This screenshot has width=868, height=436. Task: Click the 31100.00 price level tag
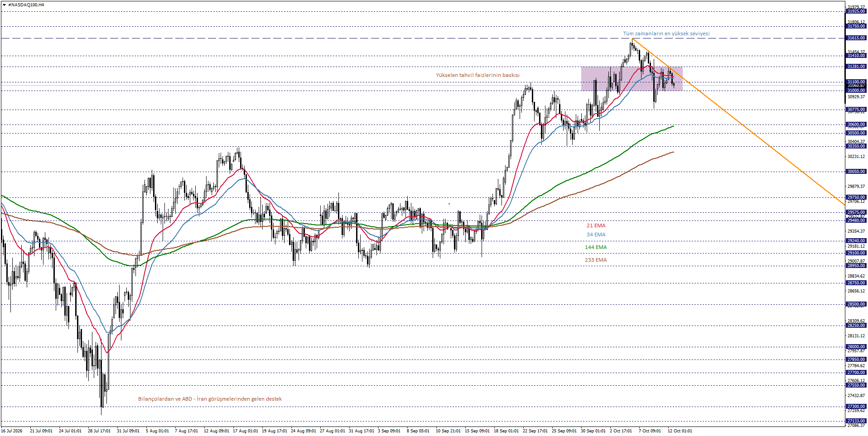tap(856, 82)
